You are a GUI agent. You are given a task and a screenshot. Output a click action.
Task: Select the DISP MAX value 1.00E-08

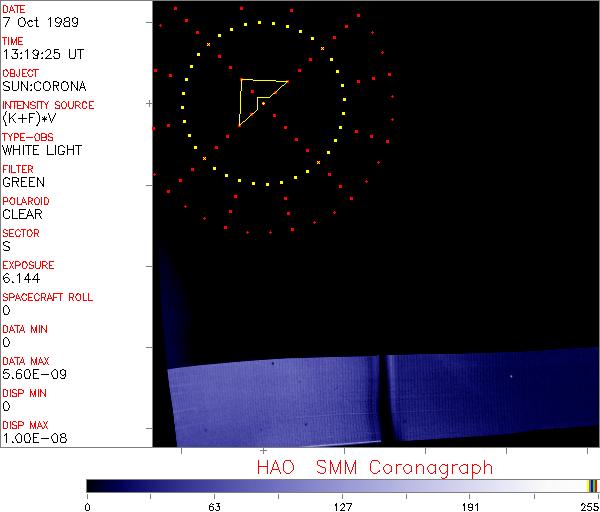(32, 439)
